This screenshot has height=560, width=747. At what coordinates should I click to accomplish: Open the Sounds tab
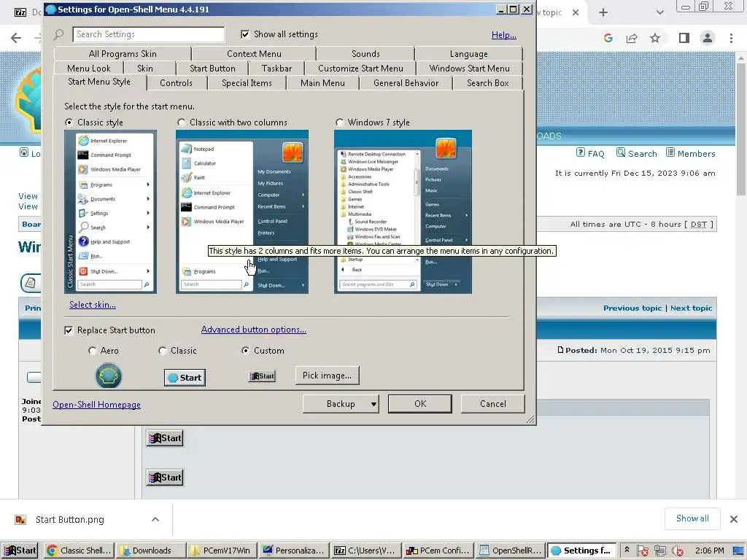click(365, 54)
